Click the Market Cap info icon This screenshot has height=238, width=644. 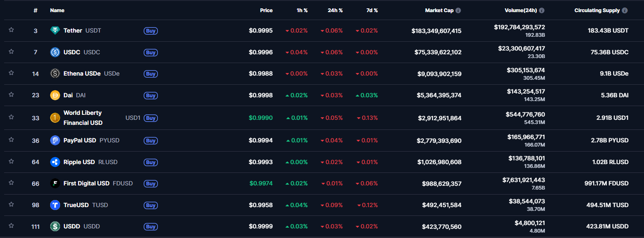pos(458,10)
